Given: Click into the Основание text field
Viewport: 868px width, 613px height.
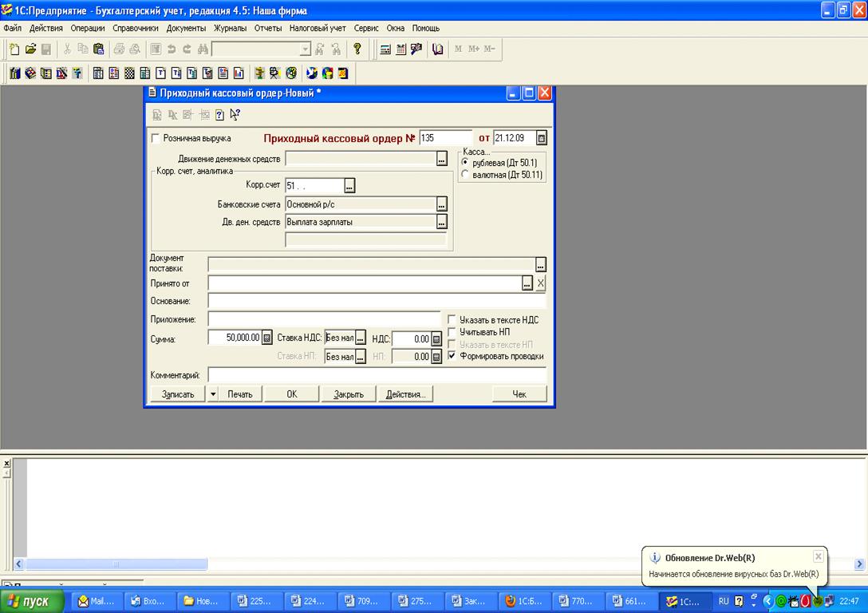Looking at the screenshot, I should point(377,301).
